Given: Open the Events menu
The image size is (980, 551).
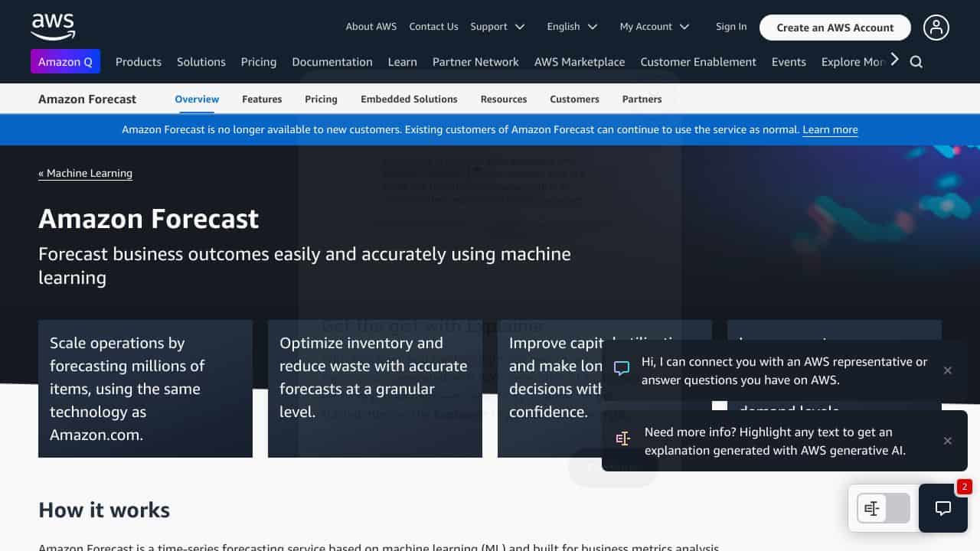Looking at the screenshot, I should 789,62.
